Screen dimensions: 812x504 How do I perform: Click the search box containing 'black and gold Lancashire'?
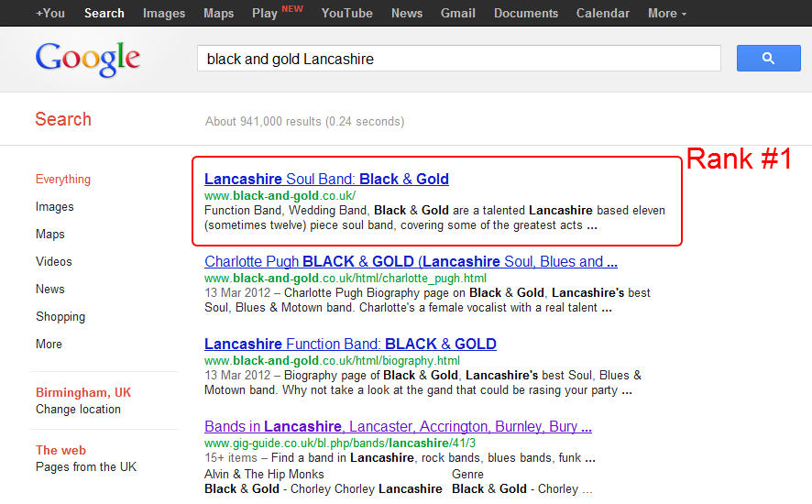[459, 59]
